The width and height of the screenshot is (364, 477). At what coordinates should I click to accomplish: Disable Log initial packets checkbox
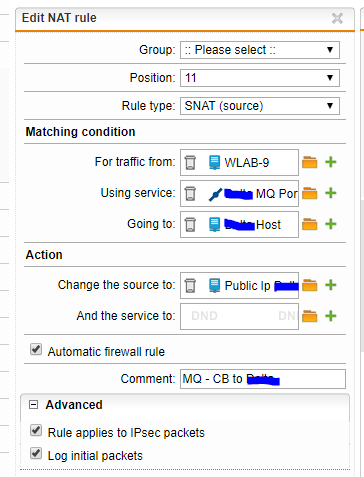[36, 453]
